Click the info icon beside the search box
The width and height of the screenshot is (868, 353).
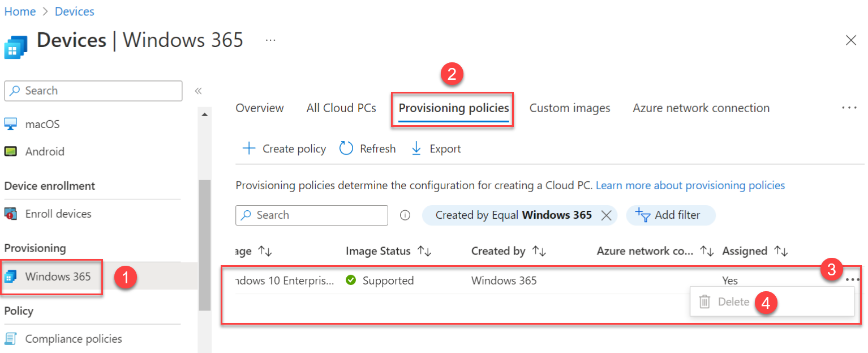[x=405, y=215]
